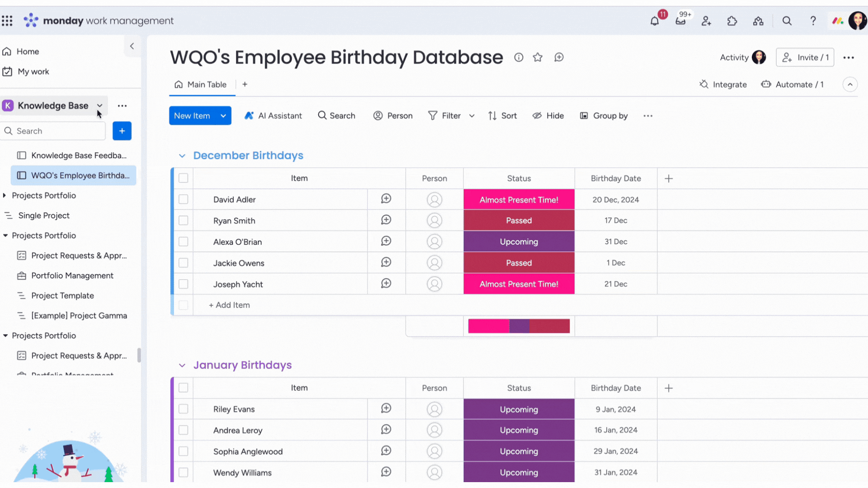Open the Alexa O'Brian conversation icon
This screenshot has width=868, height=488.
pos(386,241)
